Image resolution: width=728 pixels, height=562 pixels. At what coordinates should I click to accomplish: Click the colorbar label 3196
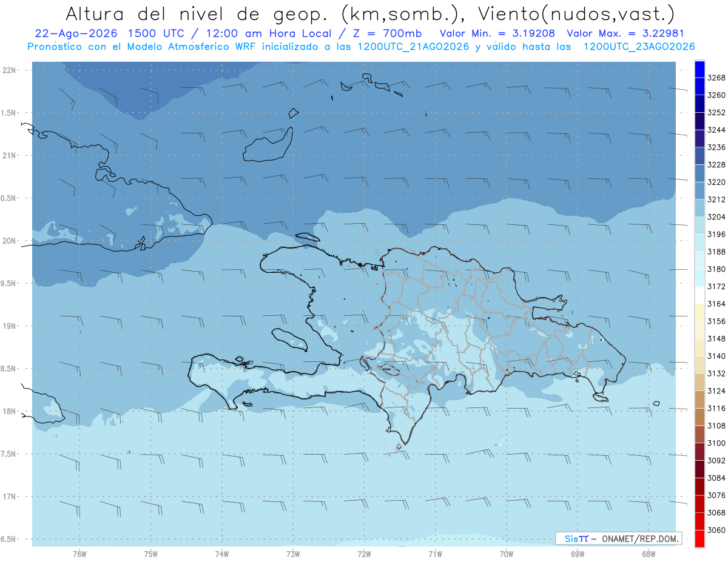click(x=716, y=234)
